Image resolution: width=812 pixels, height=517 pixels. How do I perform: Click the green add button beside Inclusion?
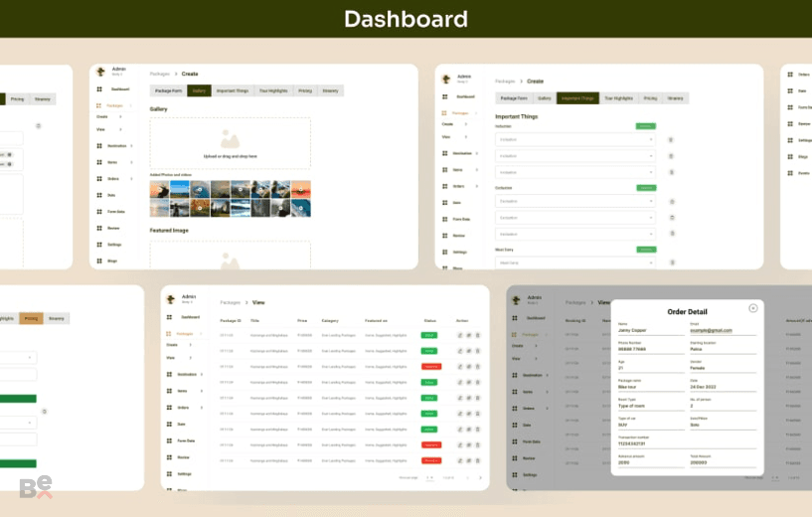click(646, 126)
